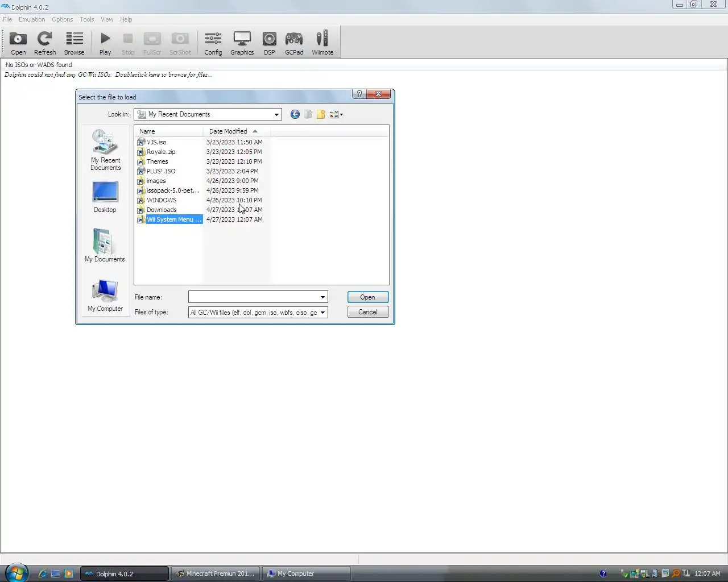
Task: Open the Emulation menu
Action: [32, 19]
